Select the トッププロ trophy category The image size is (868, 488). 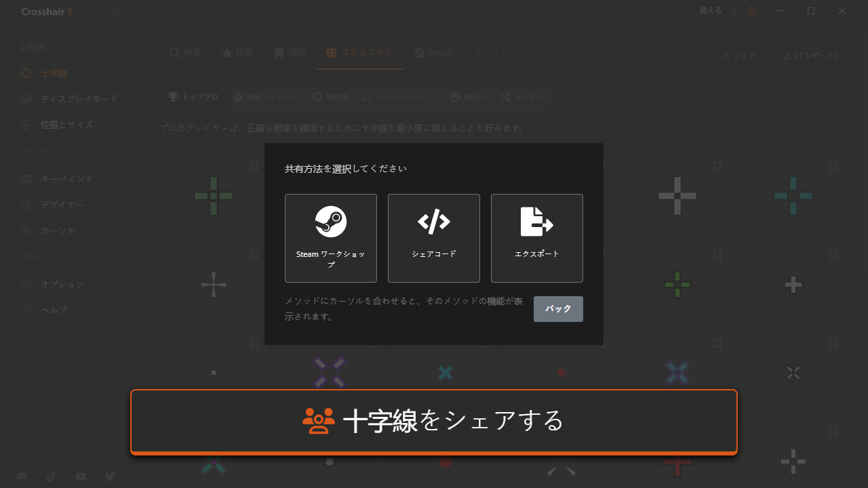click(x=193, y=97)
